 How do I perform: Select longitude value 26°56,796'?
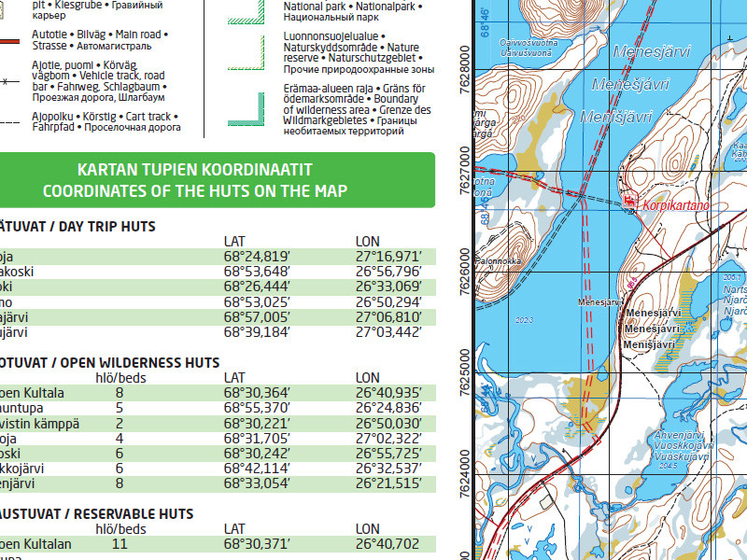[388, 272]
